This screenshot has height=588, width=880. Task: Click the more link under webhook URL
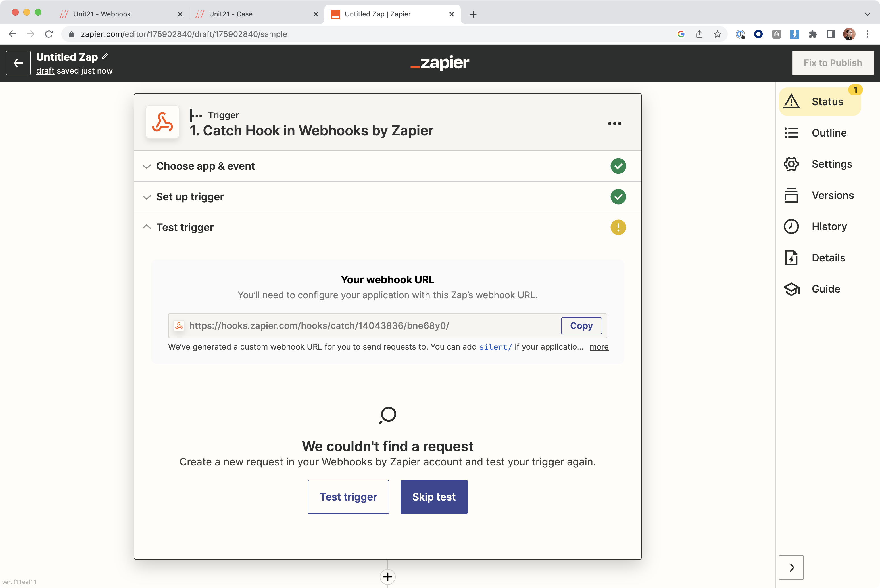599,347
